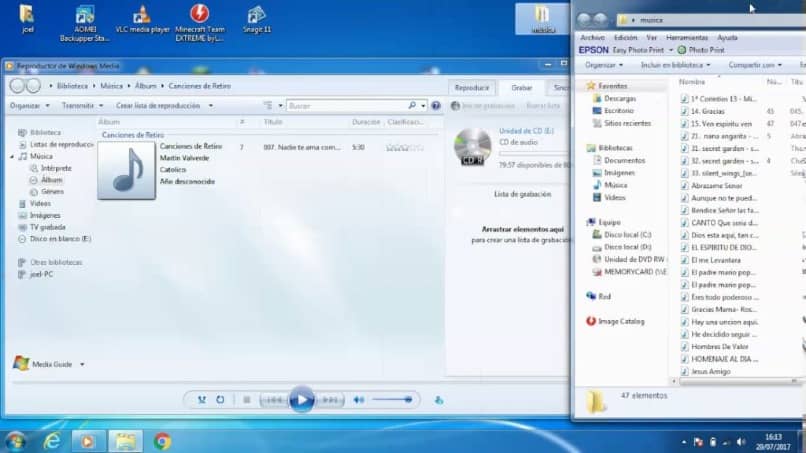
Task: Click Borrar lista button
Action: click(x=543, y=106)
